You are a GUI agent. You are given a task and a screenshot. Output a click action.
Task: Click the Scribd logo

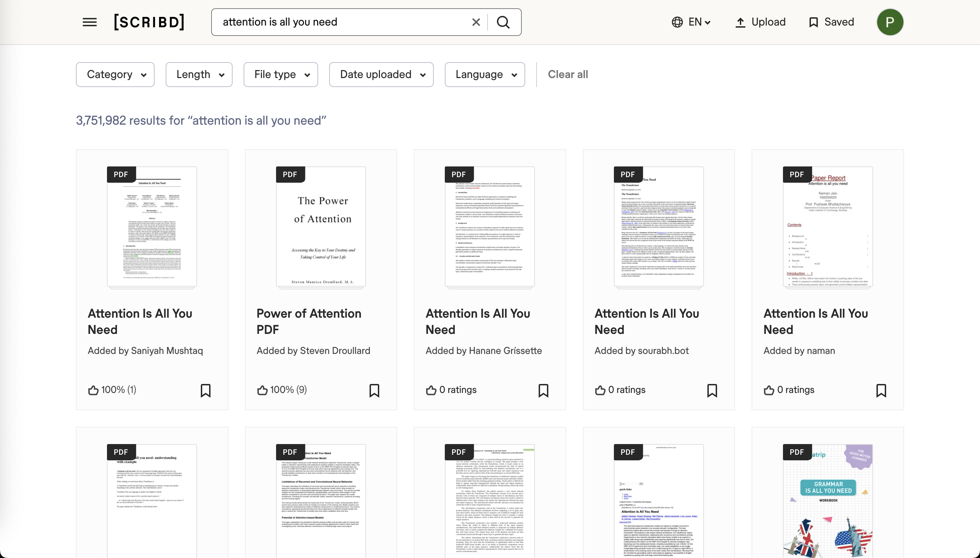tap(149, 22)
